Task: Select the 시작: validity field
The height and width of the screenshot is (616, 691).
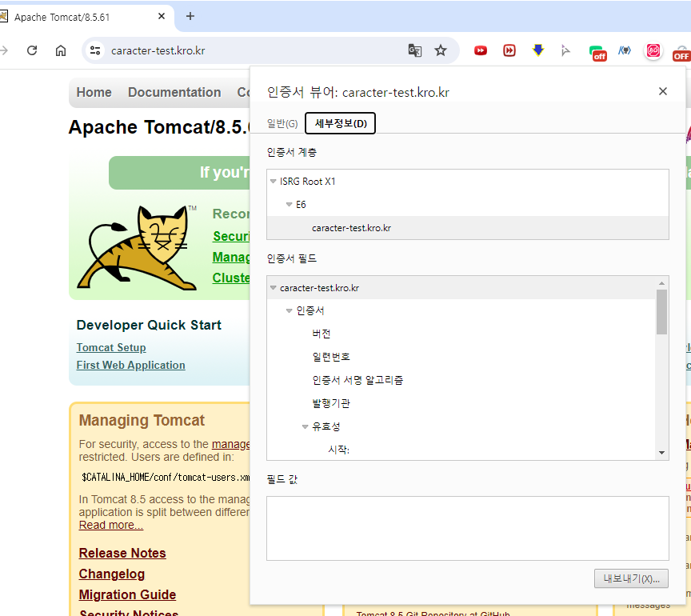Action: (338, 450)
